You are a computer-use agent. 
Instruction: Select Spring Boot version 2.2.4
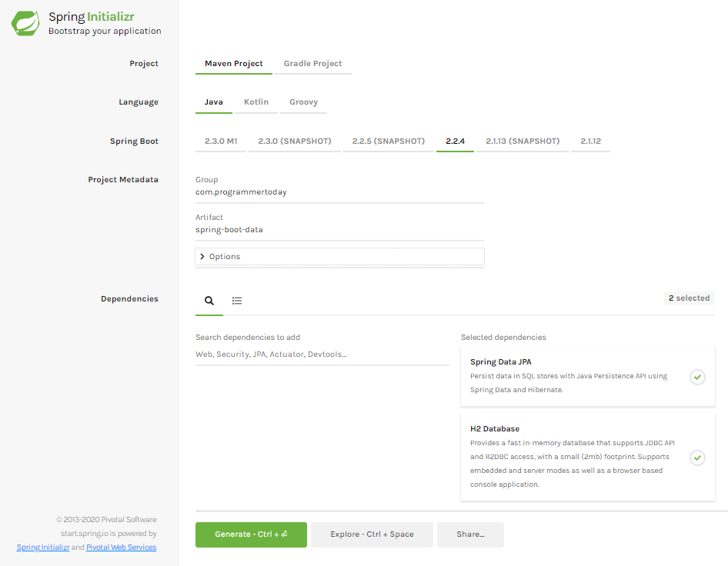(455, 141)
